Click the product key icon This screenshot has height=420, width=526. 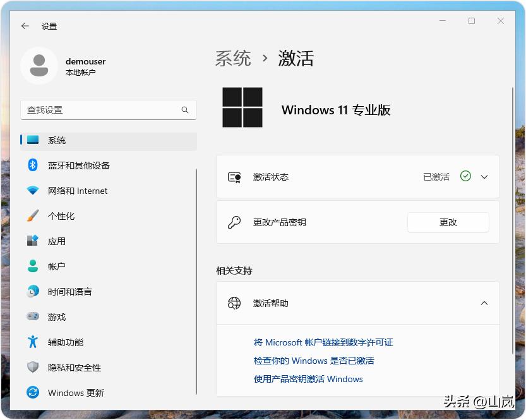pyautogui.click(x=234, y=222)
